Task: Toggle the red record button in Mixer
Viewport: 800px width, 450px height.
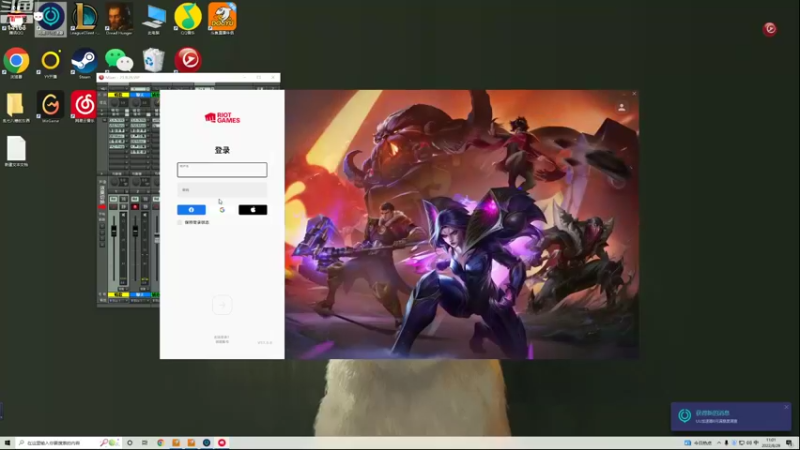Action: (x=135, y=207)
